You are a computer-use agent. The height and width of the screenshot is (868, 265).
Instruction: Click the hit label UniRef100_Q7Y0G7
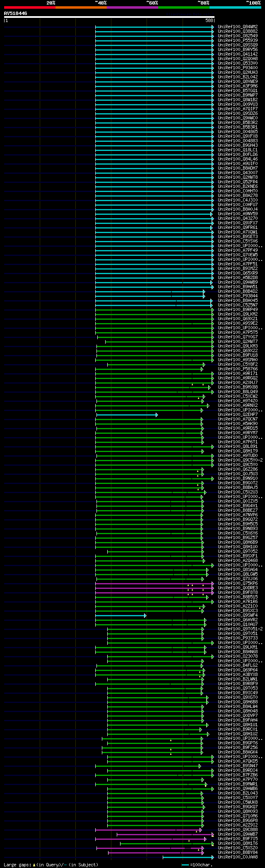click(238, 337)
